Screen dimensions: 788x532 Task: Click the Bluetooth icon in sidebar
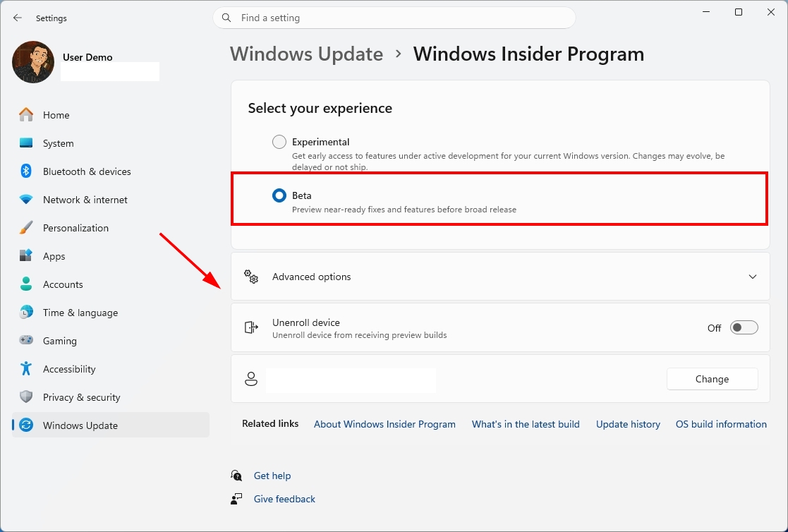(x=26, y=171)
